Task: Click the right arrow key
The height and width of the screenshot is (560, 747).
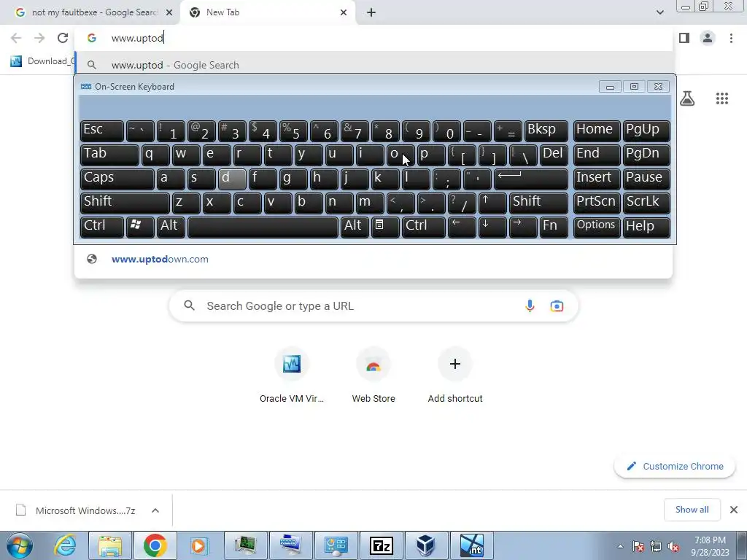Action: [522, 227]
